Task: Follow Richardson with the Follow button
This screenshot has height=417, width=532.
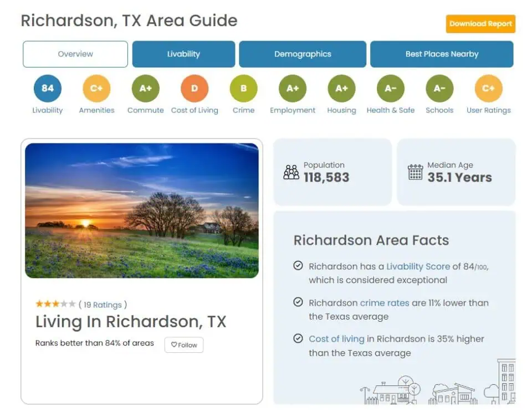Action: pos(184,345)
